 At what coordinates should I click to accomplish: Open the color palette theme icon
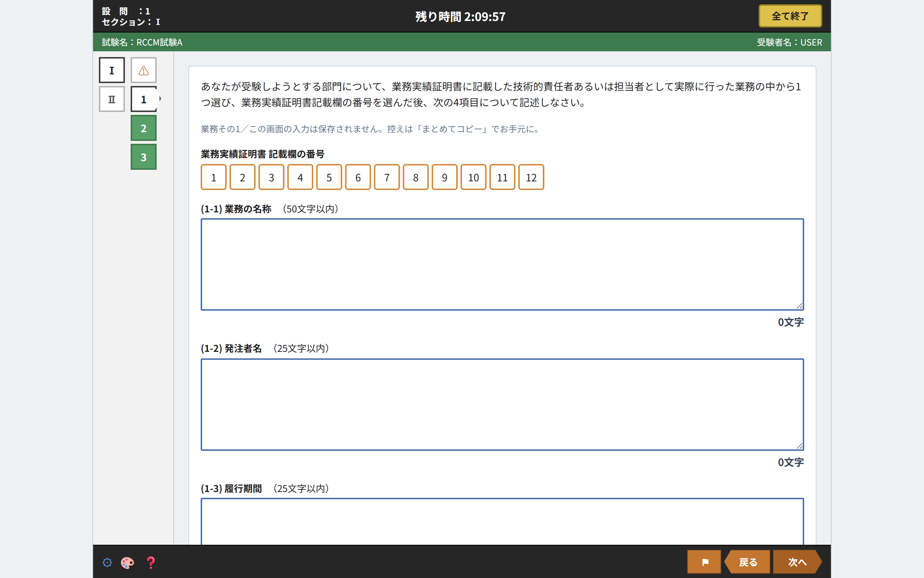coord(127,562)
